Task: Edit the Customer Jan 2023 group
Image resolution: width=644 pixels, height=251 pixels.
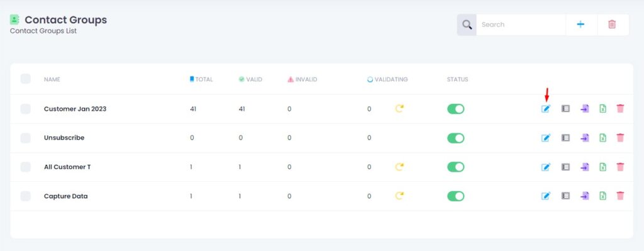Action: pos(545,109)
